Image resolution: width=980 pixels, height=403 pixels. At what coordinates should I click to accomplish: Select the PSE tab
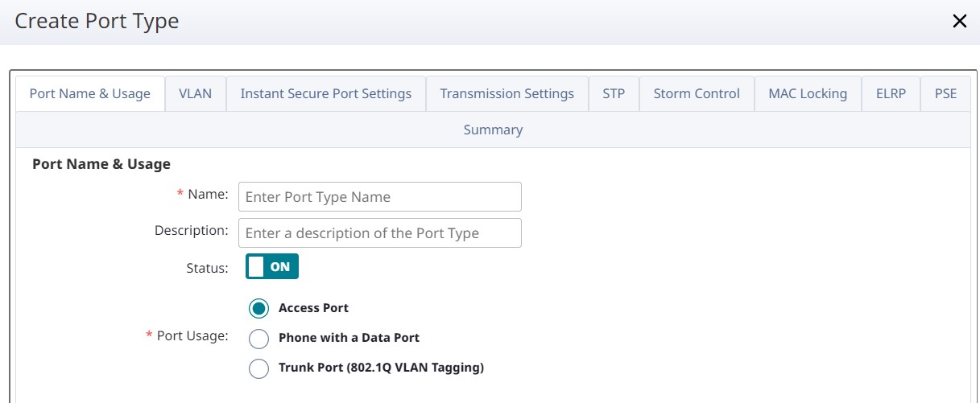[x=945, y=93]
